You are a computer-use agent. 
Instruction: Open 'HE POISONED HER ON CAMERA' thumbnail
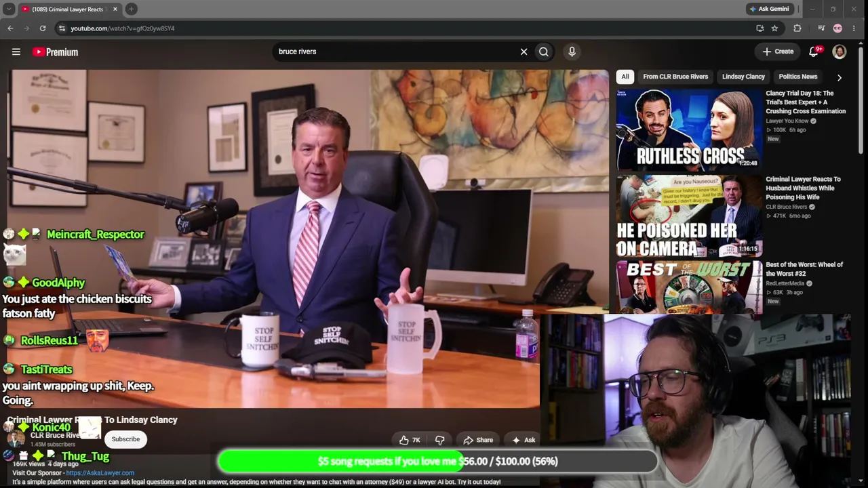click(689, 216)
